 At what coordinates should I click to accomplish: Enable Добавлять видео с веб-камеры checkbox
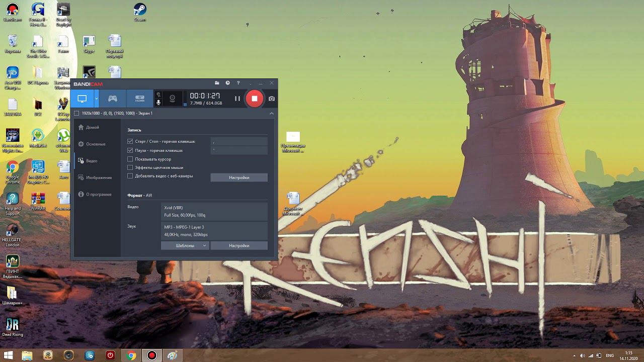(x=130, y=176)
